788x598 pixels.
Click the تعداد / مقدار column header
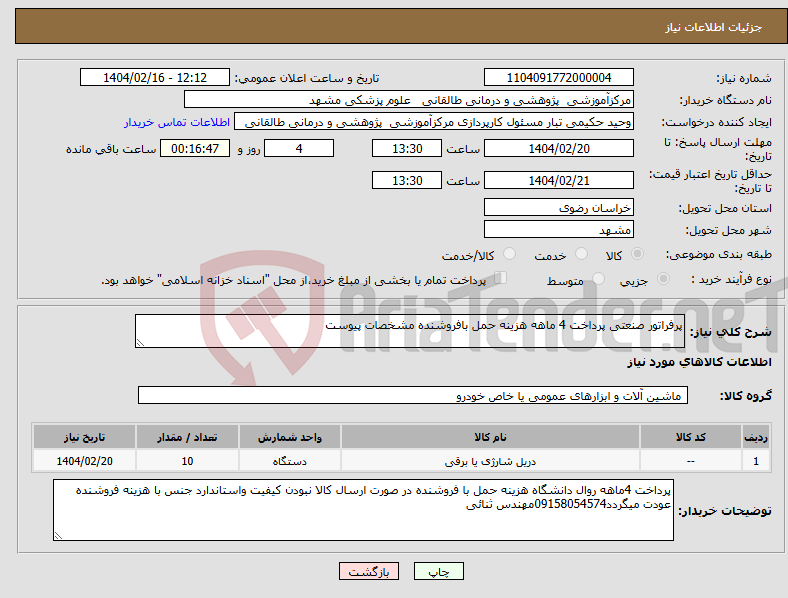(187, 437)
